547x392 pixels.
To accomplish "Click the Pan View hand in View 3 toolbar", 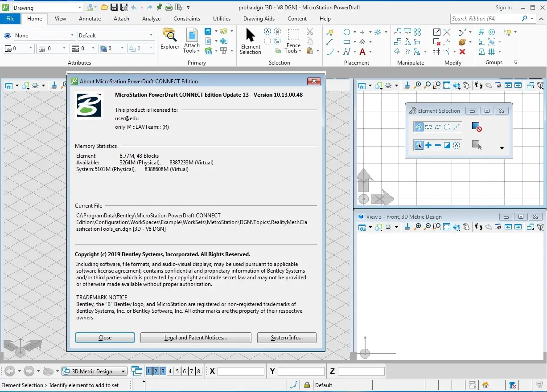I will [x=466, y=227].
